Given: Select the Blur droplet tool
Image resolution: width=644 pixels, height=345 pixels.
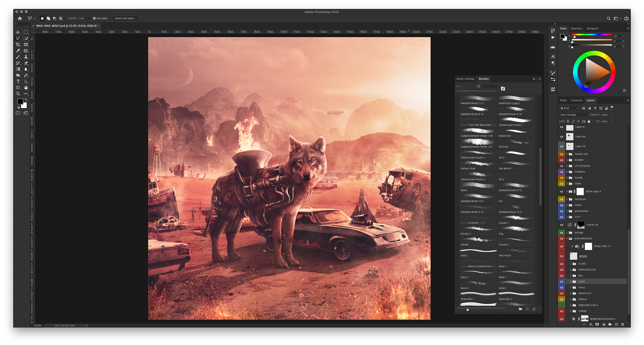Looking at the screenshot, I should click(x=26, y=69).
